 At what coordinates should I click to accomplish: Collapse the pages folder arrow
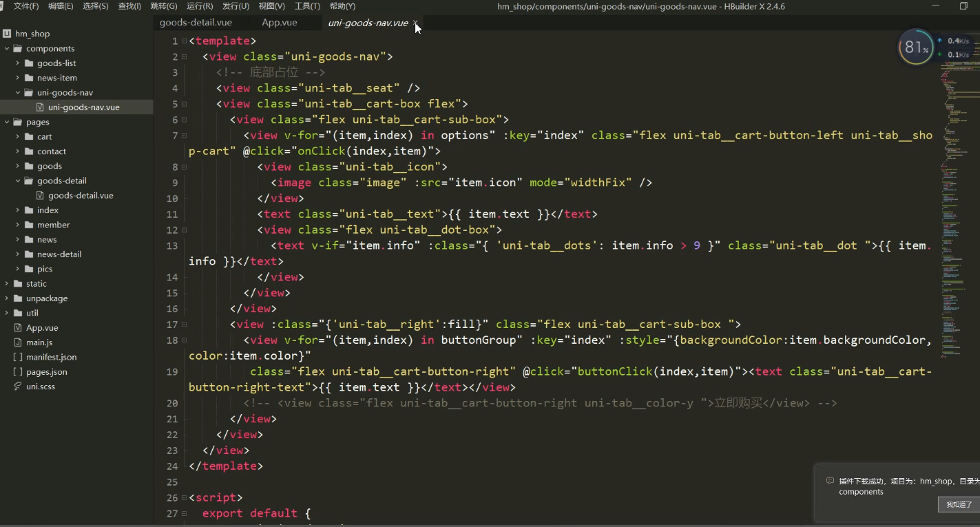click(x=7, y=122)
